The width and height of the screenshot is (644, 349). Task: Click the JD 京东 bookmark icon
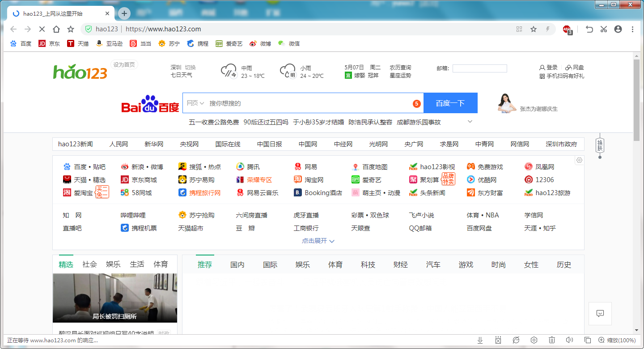42,43
